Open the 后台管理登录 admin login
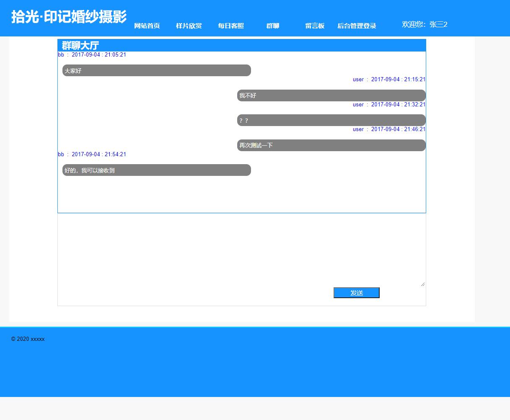This screenshot has height=420, width=510. [357, 26]
